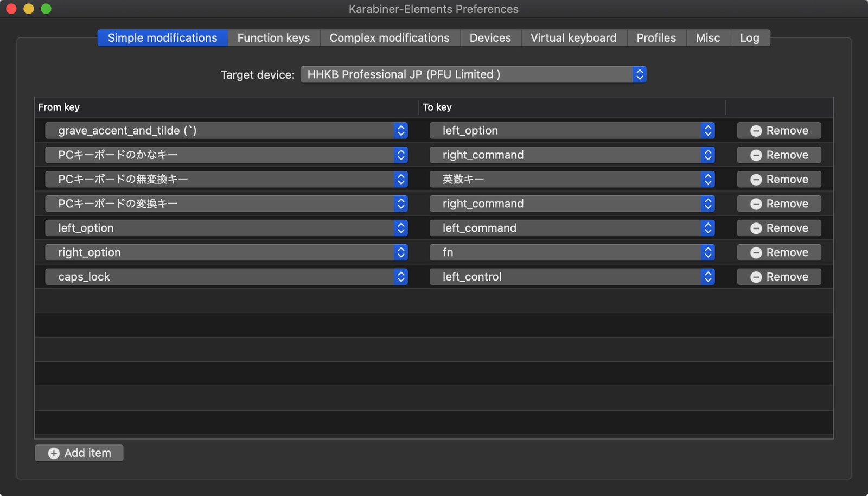Open the left_control To key dropdown
The width and height of the screenshot is (868, 496).
click(x=572, y=277)
